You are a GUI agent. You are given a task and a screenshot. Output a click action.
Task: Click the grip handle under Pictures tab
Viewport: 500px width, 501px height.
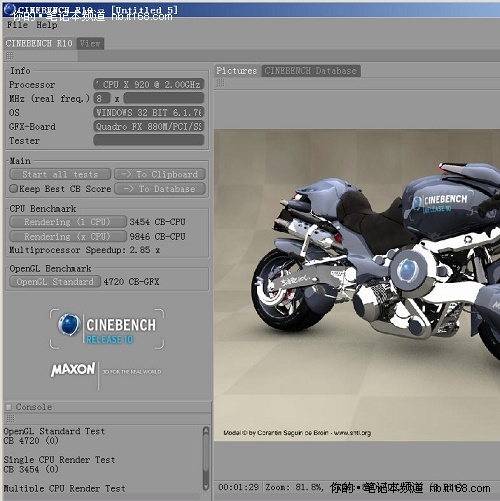click(x=220, y=82)
